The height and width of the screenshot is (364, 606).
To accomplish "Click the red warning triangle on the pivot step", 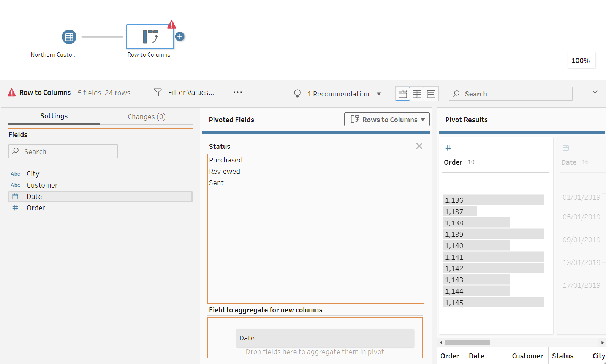I will [172, 25].
